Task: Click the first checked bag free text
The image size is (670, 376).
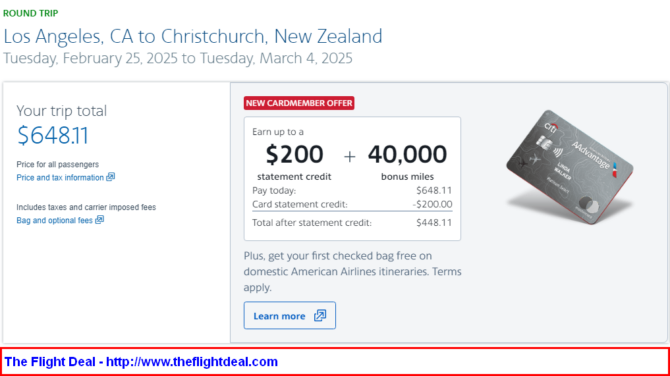Action: tap(353, 271)
